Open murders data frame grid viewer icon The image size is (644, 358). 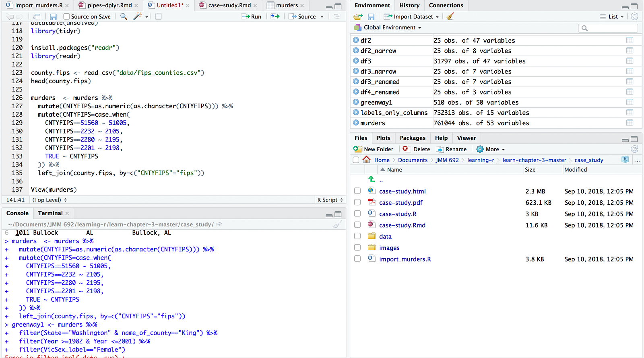pos(630,123)
